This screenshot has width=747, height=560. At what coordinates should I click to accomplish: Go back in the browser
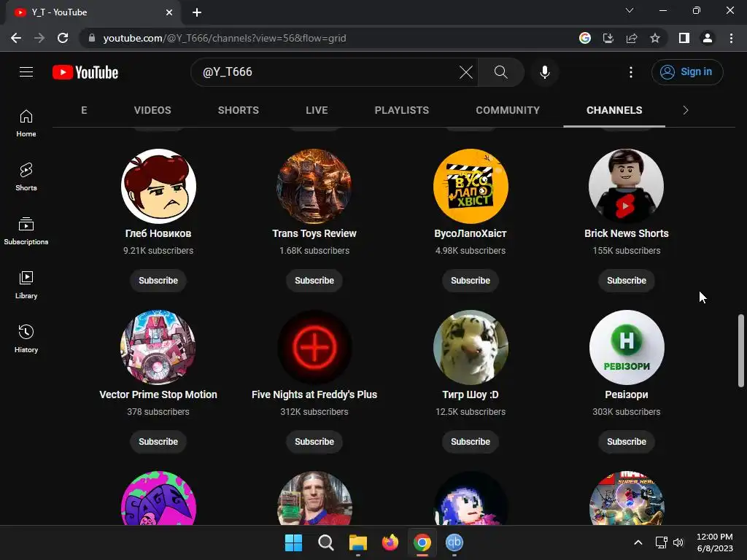click(16, 38)
